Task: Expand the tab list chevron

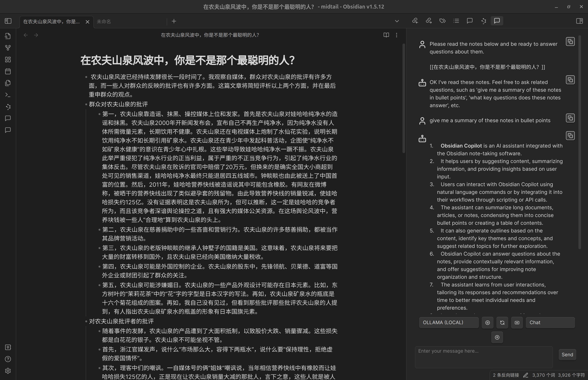Action: click(x=397, y=21)
